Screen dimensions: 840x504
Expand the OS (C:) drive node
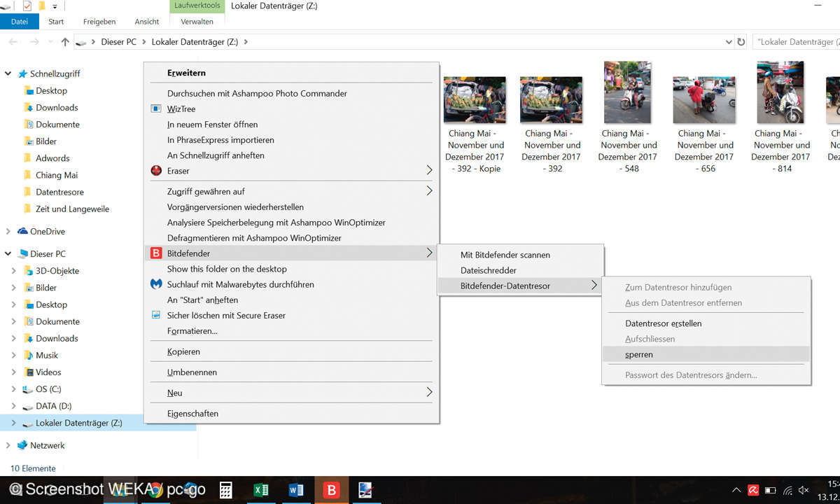[14, 389]
